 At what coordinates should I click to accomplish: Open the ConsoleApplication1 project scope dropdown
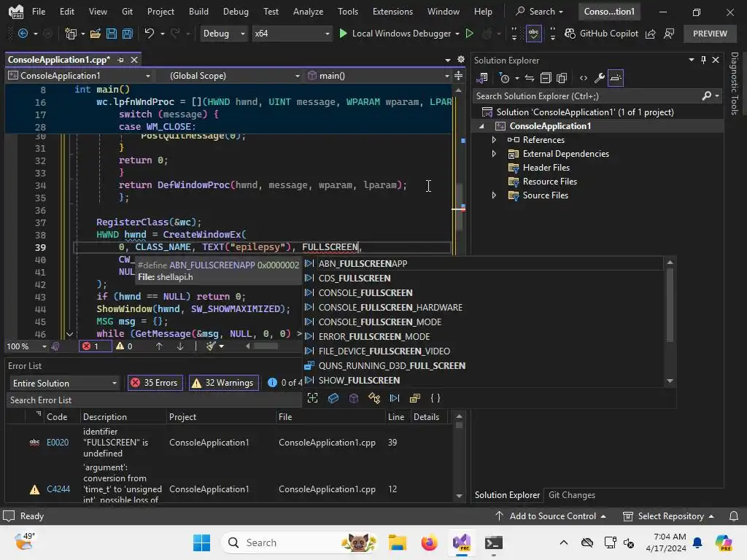[80, 76]
